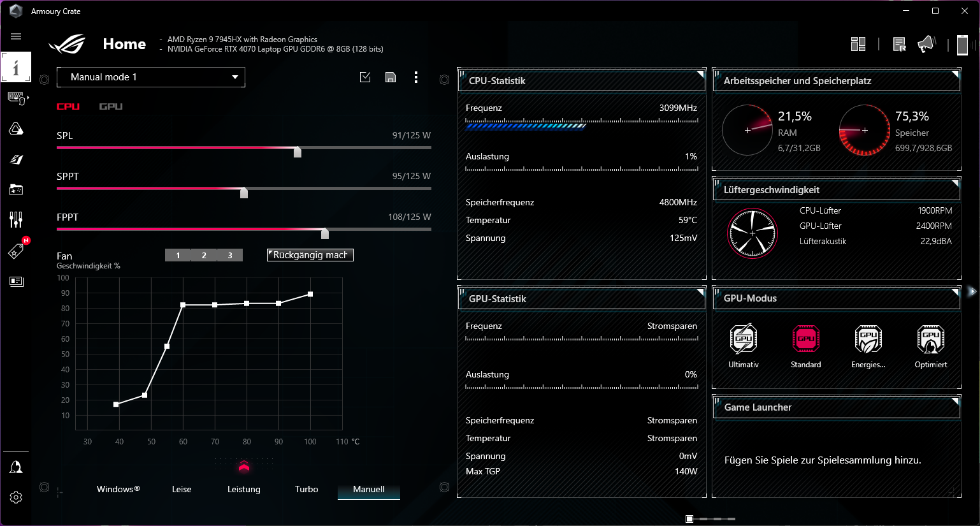Open the Devices sidebar icon

pyautogui.click(x=16, y=98)
